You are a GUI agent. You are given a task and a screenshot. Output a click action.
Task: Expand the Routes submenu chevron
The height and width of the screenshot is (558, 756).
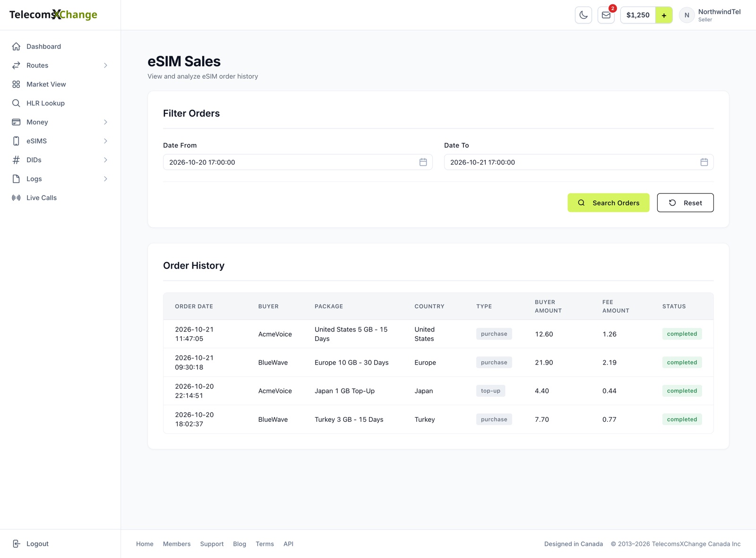[x=105, y=65]
